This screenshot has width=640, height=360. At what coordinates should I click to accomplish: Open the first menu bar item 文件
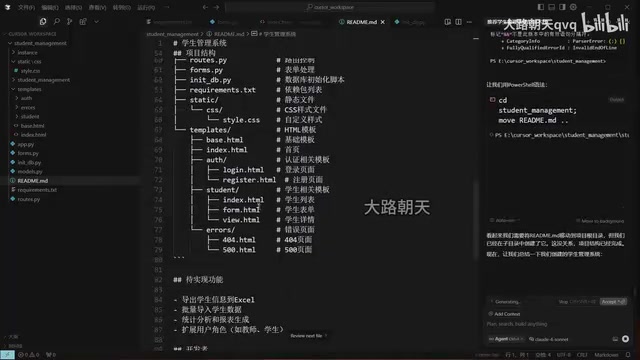(x=26, y=7)
